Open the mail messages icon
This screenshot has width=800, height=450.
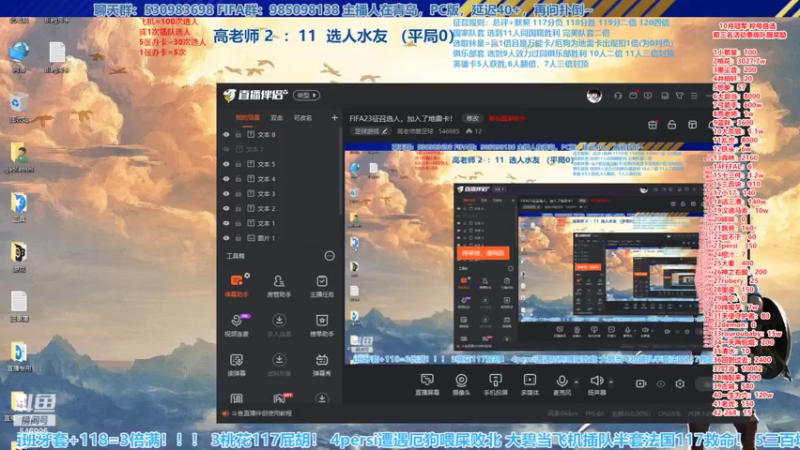click(x=633, y=95)
